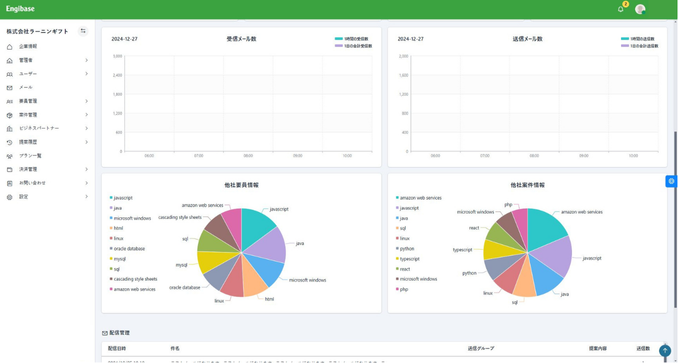Click the 株式会社ラーニンギフト company name
678x363 pixels.
(x=37, y=32)
